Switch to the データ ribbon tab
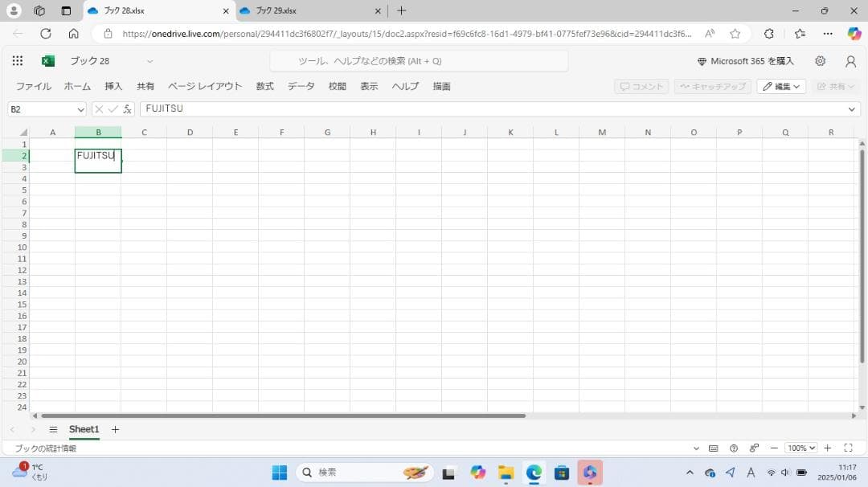The width and height of the screenshot is (868, 487). 301,86
